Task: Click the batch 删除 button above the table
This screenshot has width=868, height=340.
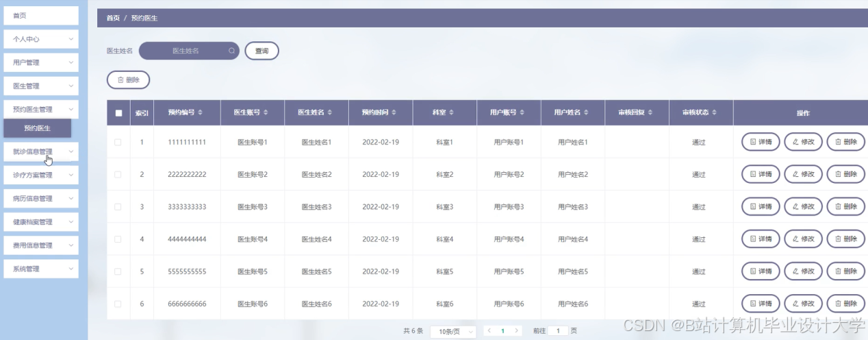Action: (x=128, y=80)
